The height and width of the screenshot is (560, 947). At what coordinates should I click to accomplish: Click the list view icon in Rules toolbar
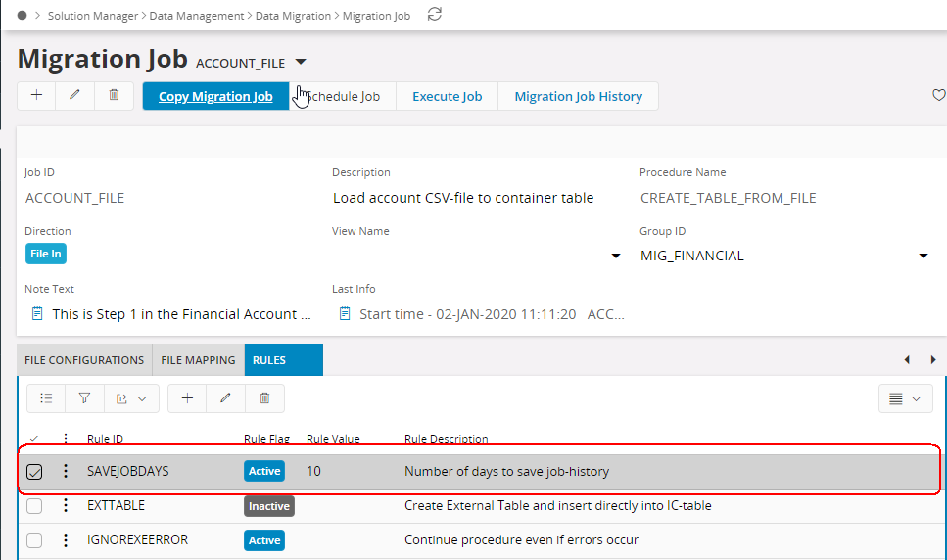tap(45, 398)
